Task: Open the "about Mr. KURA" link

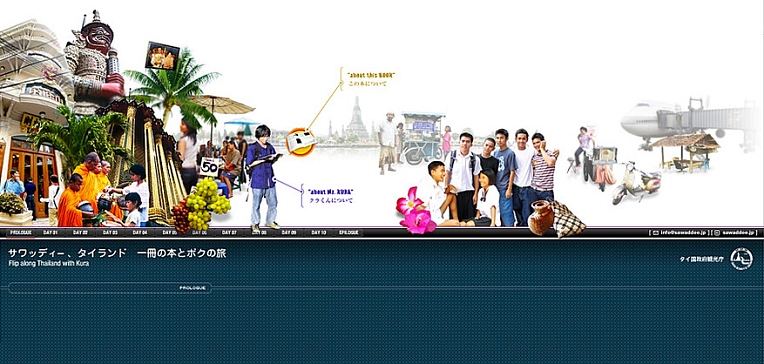Action: pos(330,192)
